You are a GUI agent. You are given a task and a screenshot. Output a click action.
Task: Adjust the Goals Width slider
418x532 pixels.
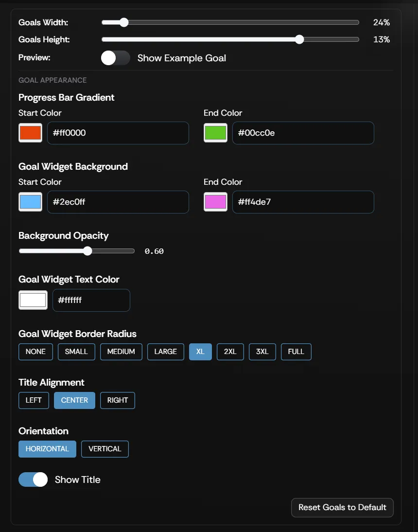click(230, 22)
